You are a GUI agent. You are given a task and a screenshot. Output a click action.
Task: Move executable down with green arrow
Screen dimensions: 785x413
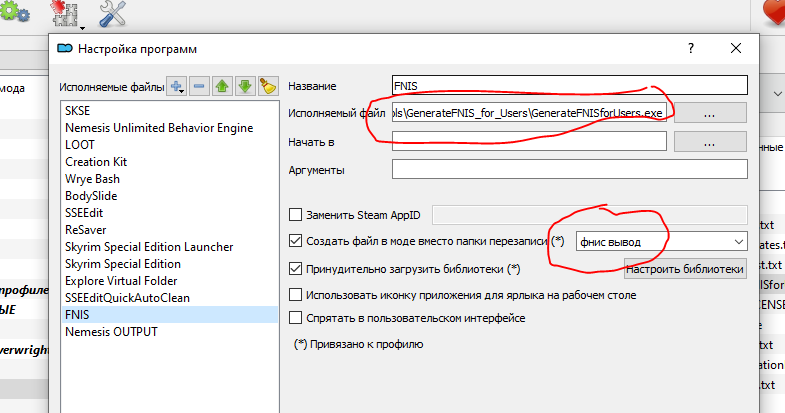244,87
